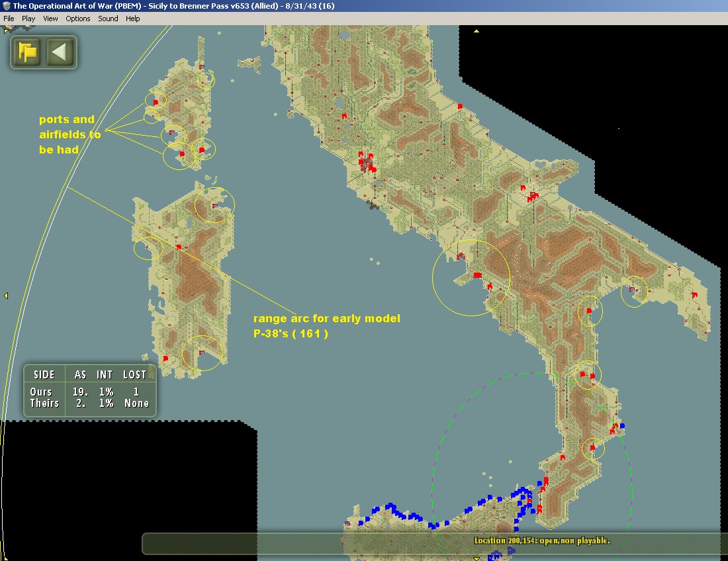Open the Sound menu
728x561 pixels.
108,19
